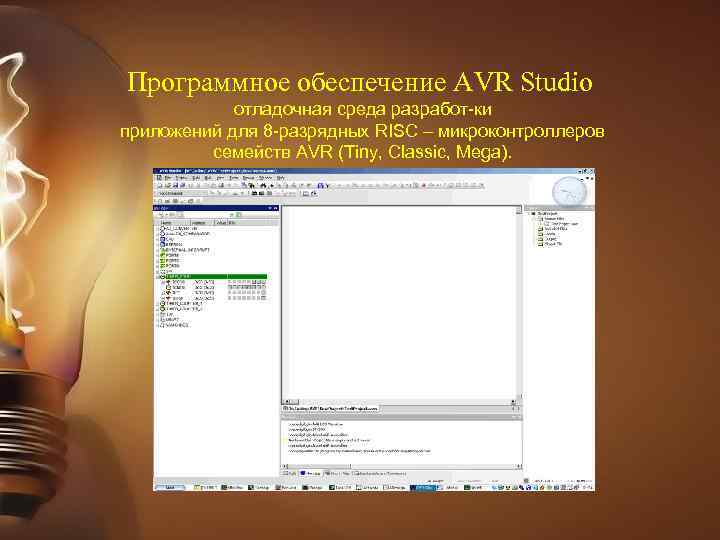Open the Build menu
720x540 pixels.
pos(196,178)
